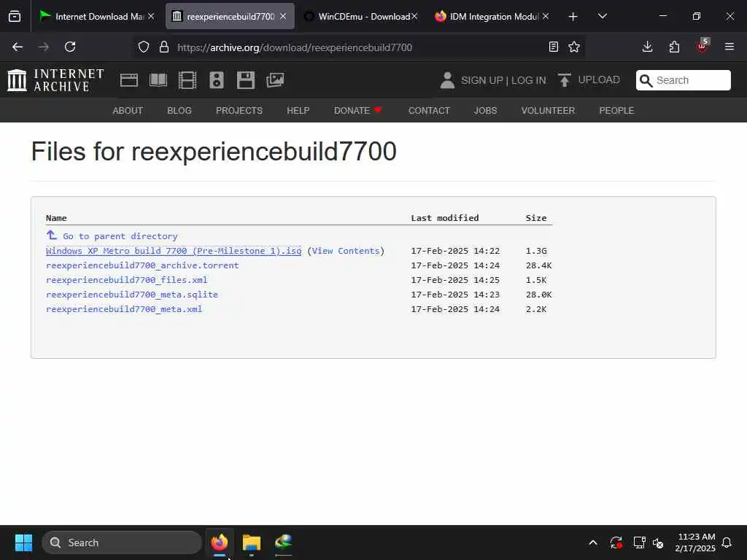Click the muted volume tray icon
747x560 pixels.
pyautogui.click(x=658, y=542)
